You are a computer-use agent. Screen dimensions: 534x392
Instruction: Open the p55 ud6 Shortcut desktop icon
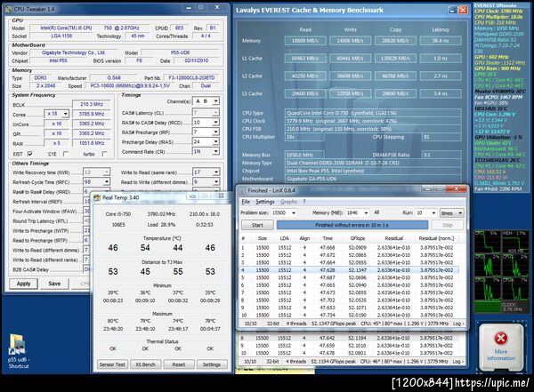[x=18, y=350]
